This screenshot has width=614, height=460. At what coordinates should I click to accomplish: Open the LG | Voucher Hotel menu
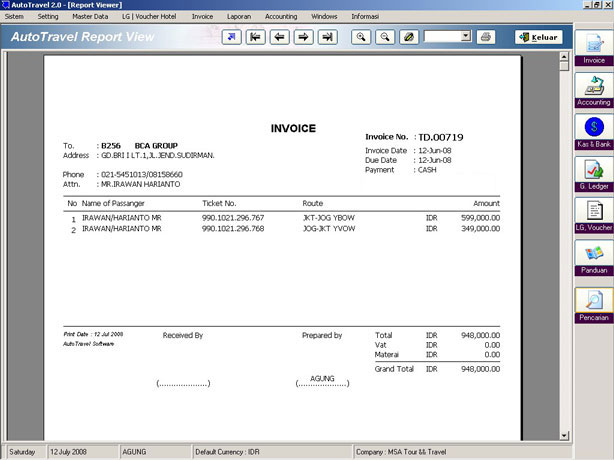pos(149,16)
